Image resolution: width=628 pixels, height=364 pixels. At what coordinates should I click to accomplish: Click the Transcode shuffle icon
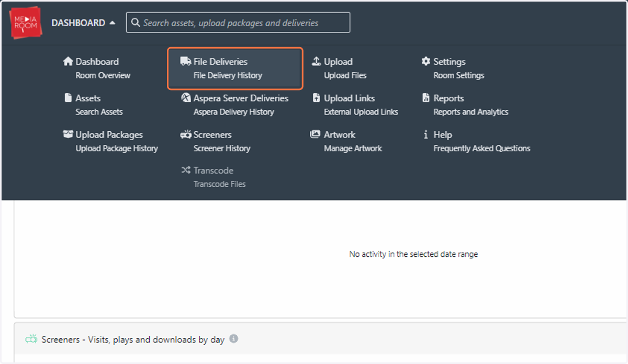[x=186, y=170]
